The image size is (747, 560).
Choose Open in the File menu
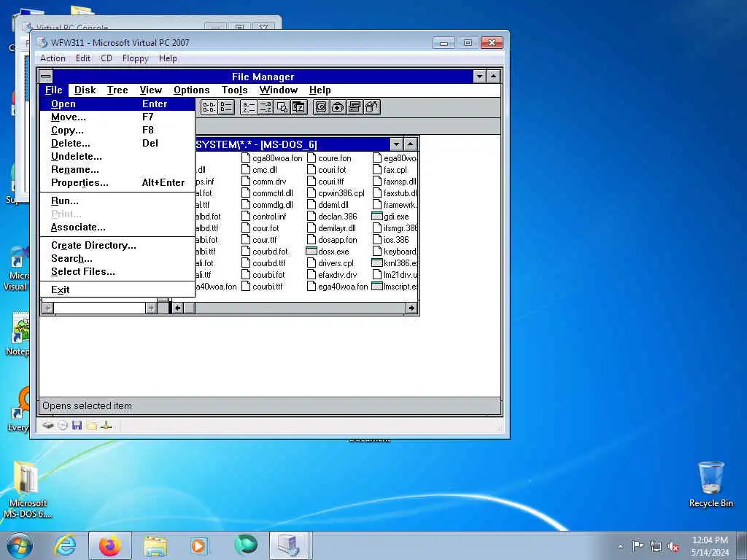tap(117, 104)
